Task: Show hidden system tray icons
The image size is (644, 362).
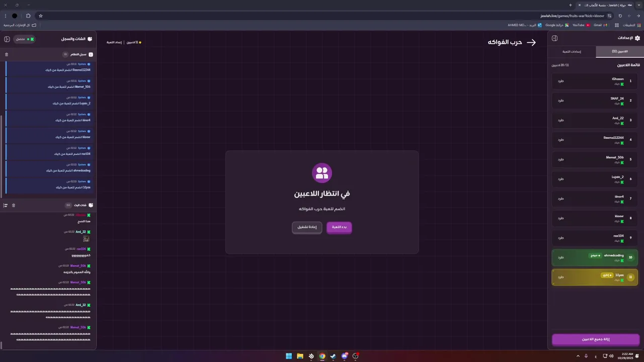Action: [x=578, y=356]
